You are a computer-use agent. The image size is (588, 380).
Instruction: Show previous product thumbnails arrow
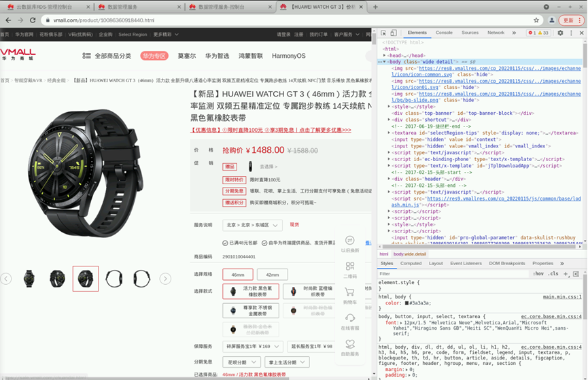point(5,279)
